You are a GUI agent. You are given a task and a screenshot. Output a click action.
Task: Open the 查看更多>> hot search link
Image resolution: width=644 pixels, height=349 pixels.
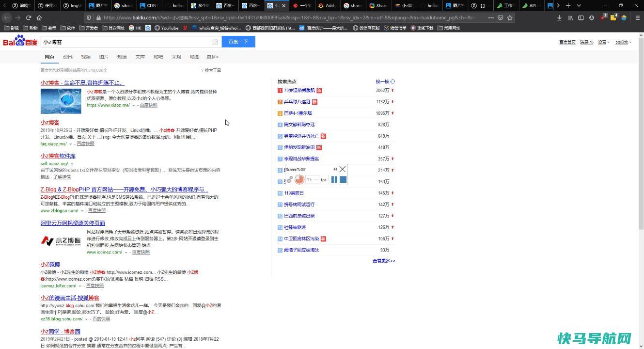pyautogui.click(x=384, y=261)
